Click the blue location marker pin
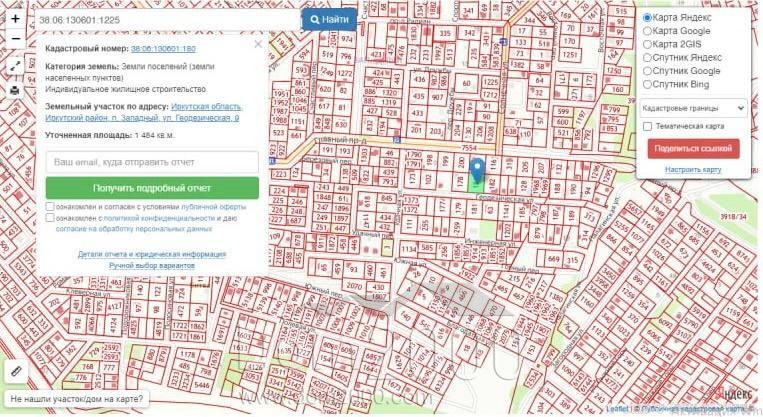Image resolution: width=763 pixels, height=417 pixels. tap(477, 170)
